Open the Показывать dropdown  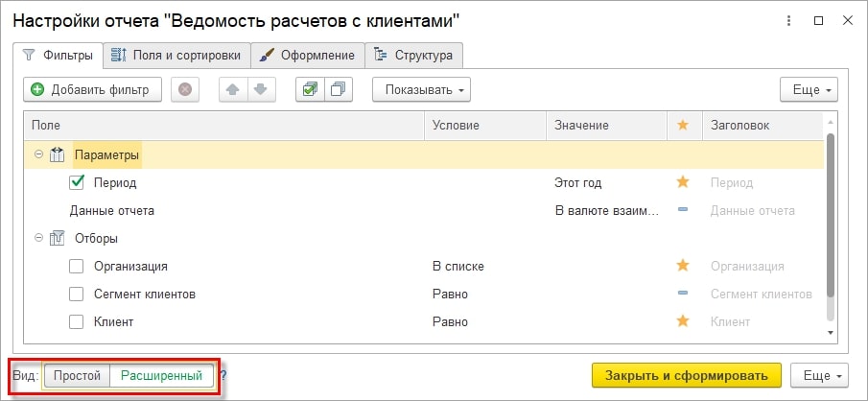click(x=421, y=90)
